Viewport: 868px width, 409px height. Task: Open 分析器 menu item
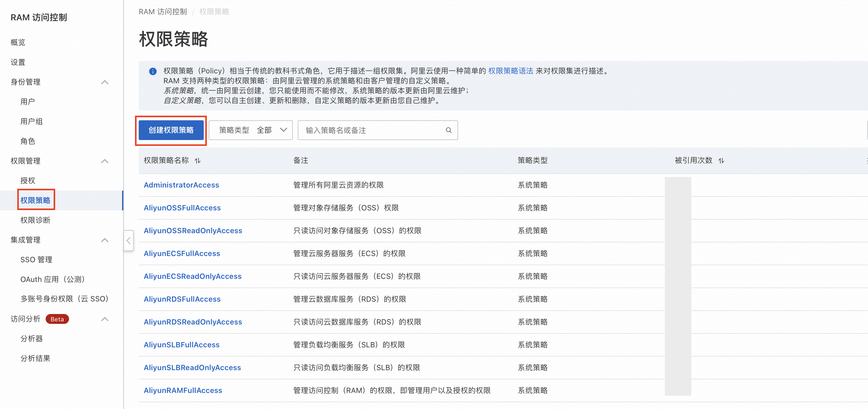pyautogui.click(x=31, y=339)
